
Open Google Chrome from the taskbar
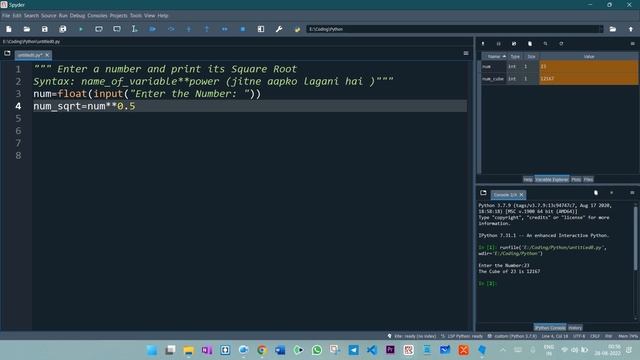[262, 350]
